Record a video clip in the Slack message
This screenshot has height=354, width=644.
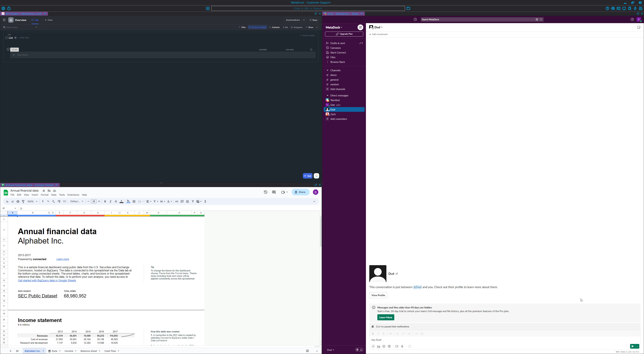397,346
